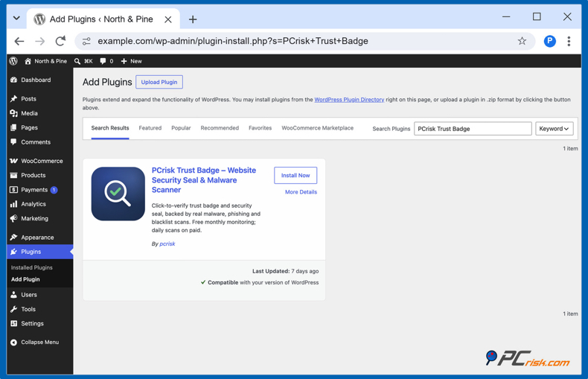
Task: Click the forward navigation arrow
Action: coord(39,41)
